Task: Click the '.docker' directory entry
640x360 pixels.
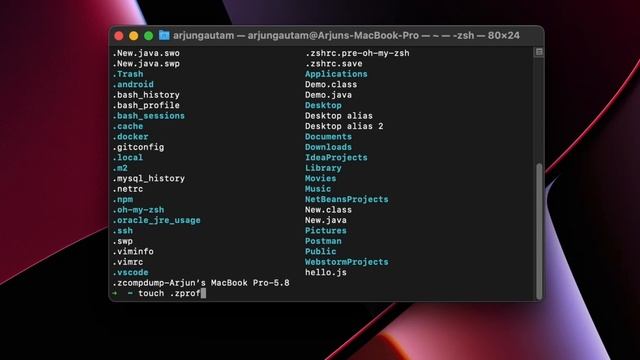Action: point(131,137)
